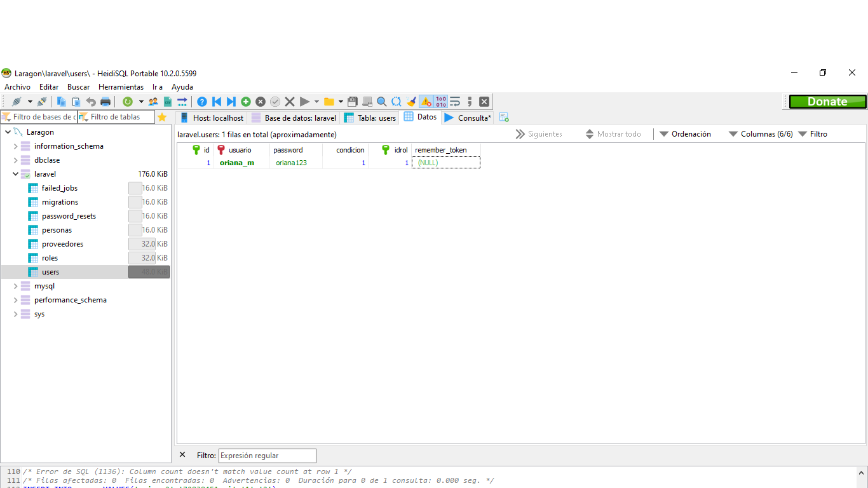
Task: Open the Ordenación dropdown
Action: [x=685, y=134]
